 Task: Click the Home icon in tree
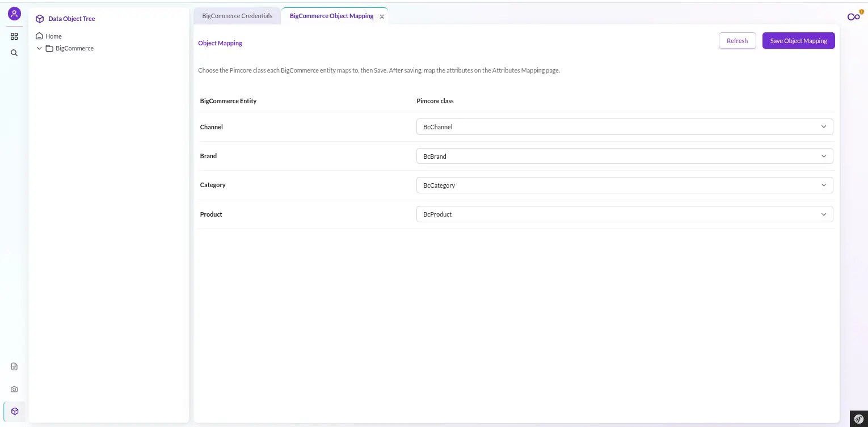(x=39, y=36)
